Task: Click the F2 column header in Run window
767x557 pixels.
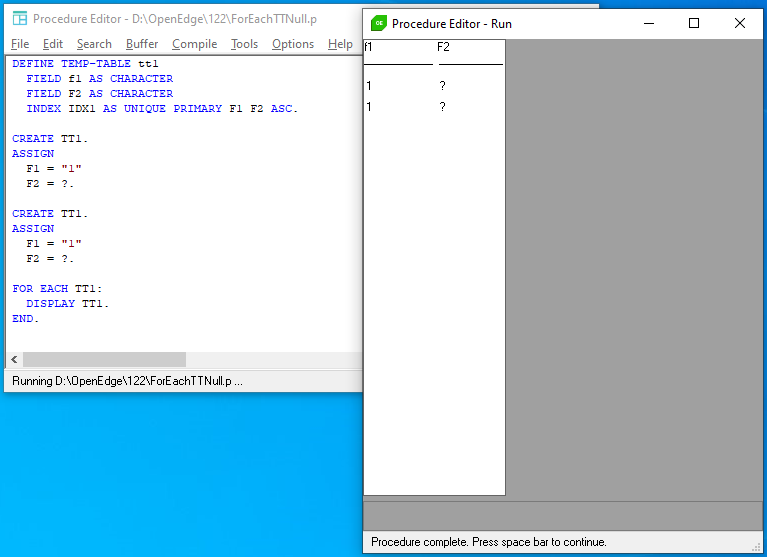Action: pos(443,47)
